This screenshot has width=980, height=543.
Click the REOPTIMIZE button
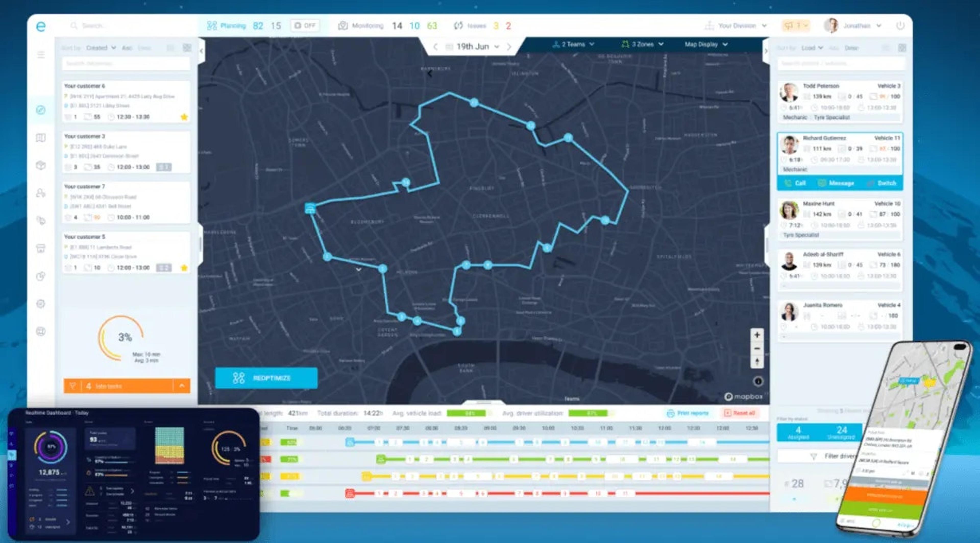[x=266, y=378]
